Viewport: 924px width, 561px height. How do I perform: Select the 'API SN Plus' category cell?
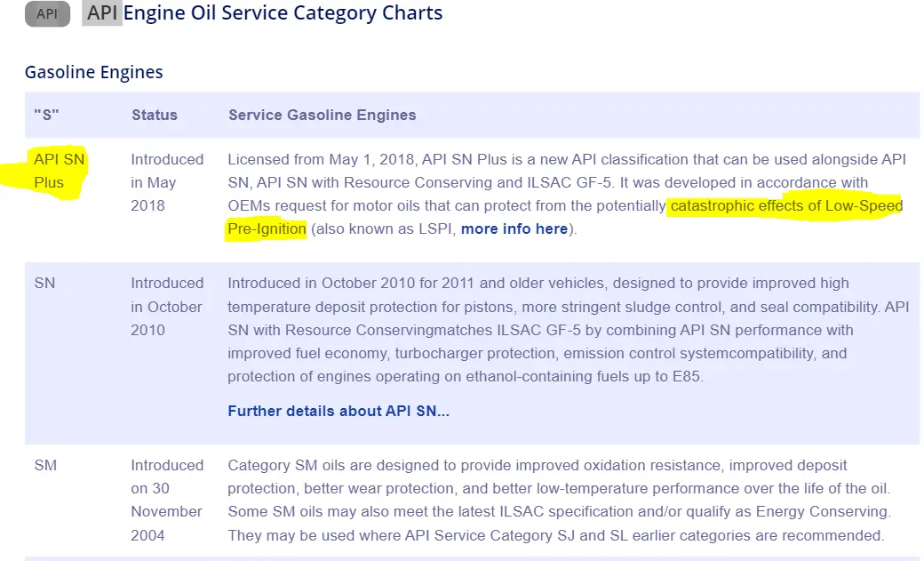coord(59,171)
